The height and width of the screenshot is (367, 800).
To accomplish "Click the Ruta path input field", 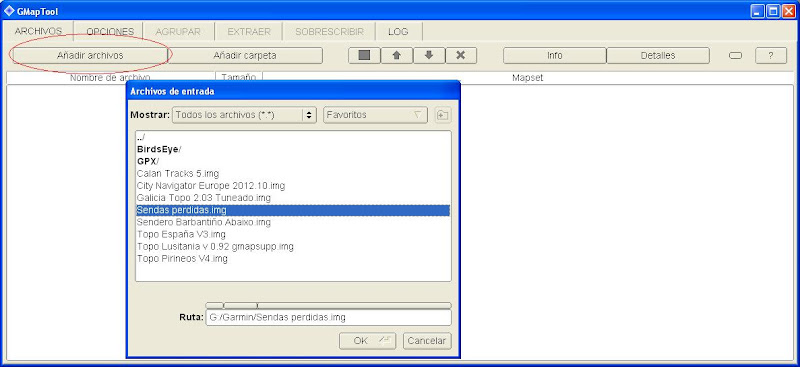I will tap(329, 317).
